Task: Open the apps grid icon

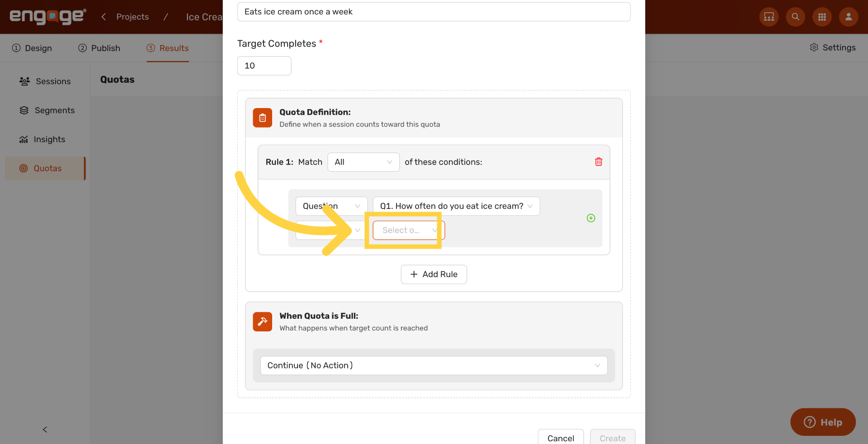Action: coord(822,17)
